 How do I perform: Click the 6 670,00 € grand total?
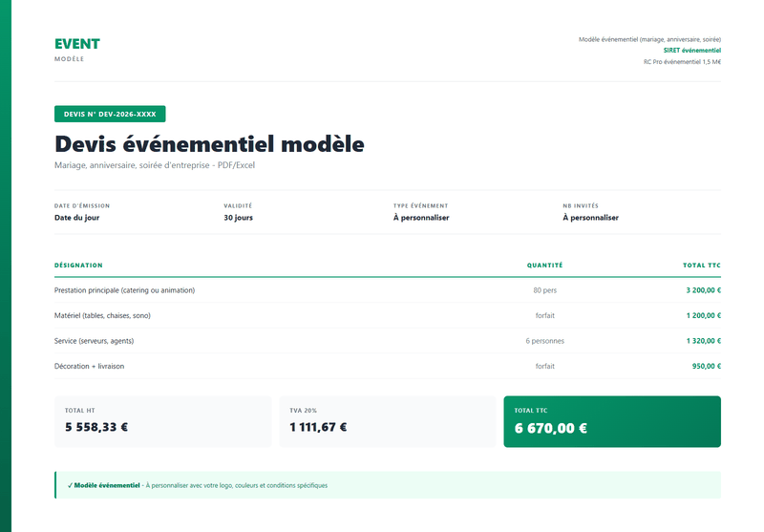pos(551,428)
